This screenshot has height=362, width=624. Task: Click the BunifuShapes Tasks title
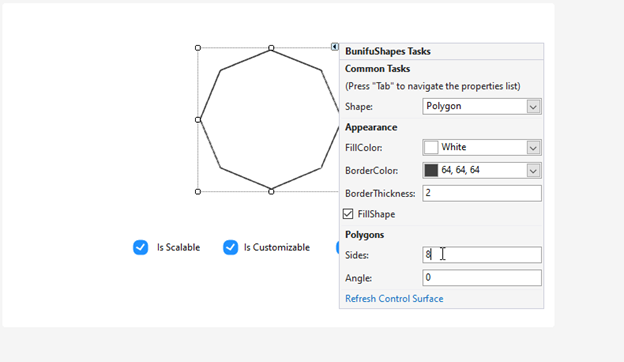tap(388, 51)
